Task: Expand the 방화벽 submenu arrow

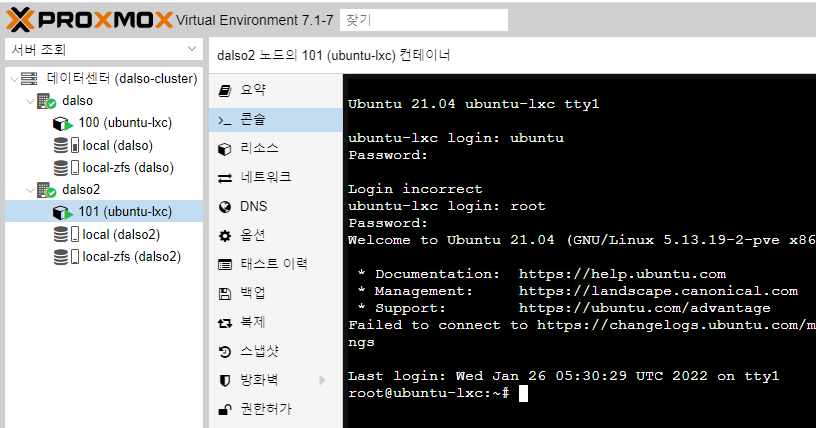Action: tap(322, 381)
